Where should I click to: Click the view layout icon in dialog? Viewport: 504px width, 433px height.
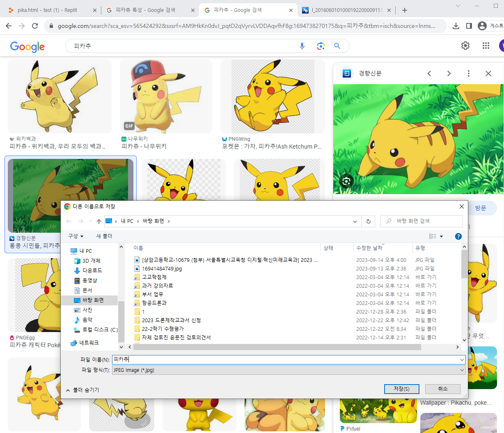[x=433, y=236]
